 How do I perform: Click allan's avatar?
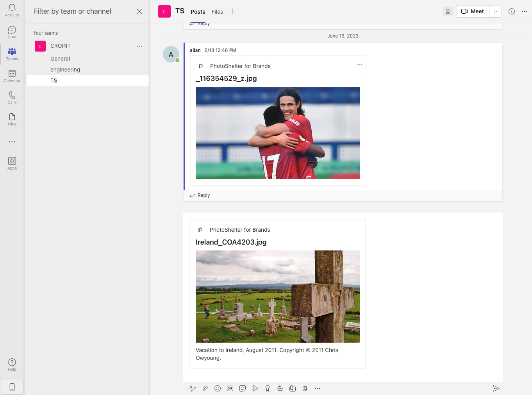[x=171, y=54]
